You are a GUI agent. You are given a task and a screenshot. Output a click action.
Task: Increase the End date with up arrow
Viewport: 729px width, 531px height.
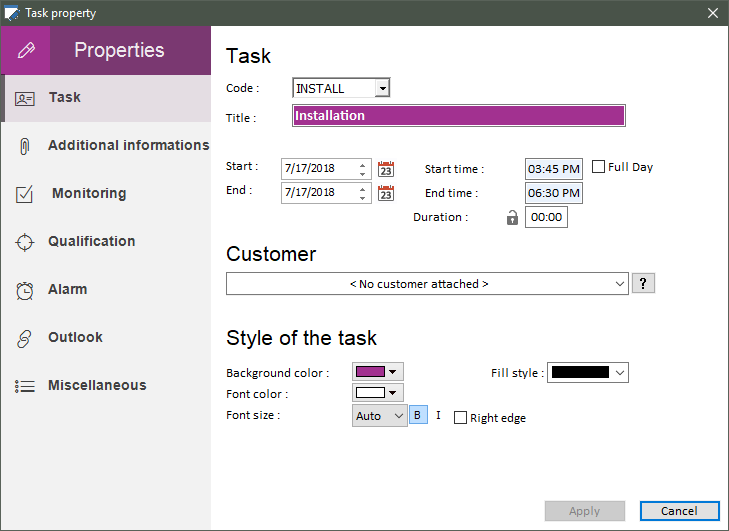pos(362,188)
